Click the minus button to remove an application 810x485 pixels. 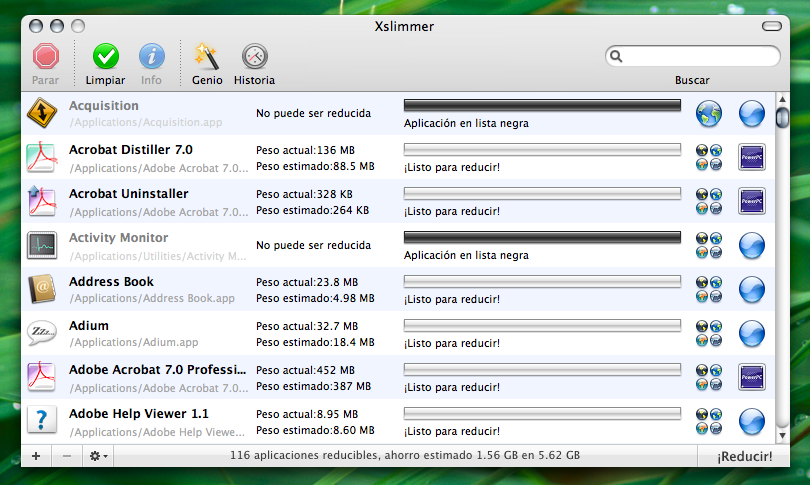[67, 456]
